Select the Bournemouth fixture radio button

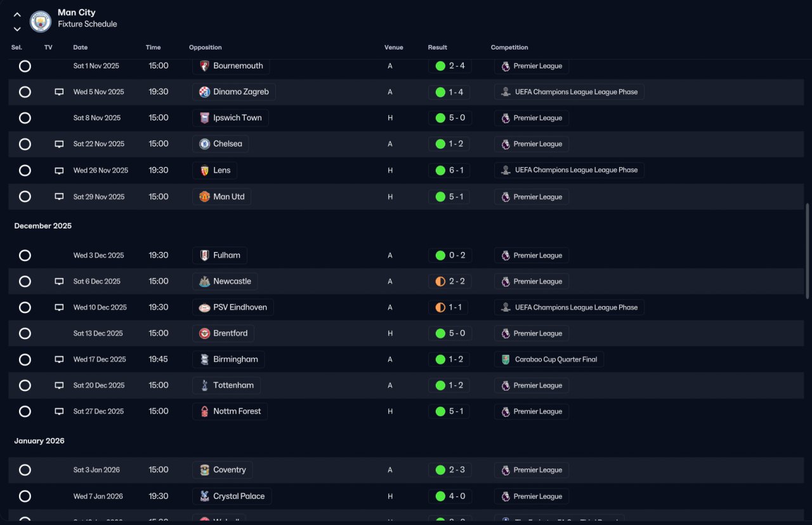25,66
